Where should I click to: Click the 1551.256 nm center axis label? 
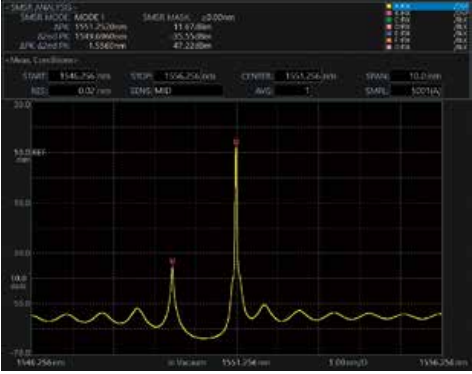(x=246, y=362)
